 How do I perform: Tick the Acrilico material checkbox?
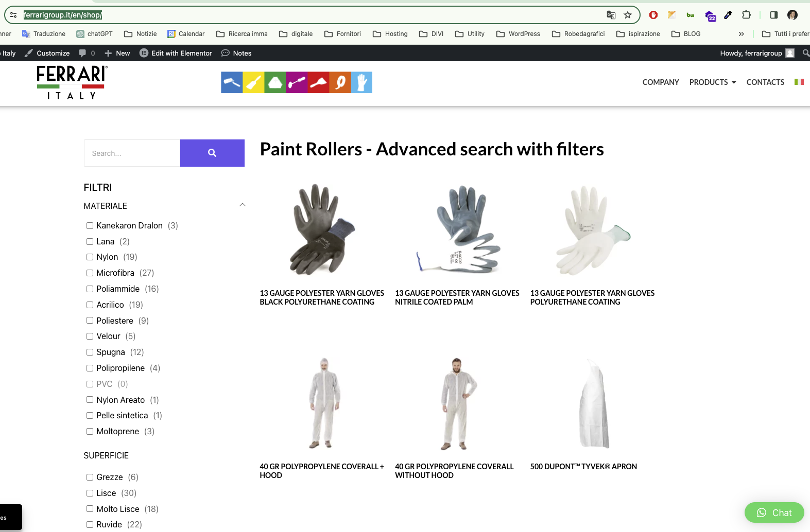click(90, 305)
